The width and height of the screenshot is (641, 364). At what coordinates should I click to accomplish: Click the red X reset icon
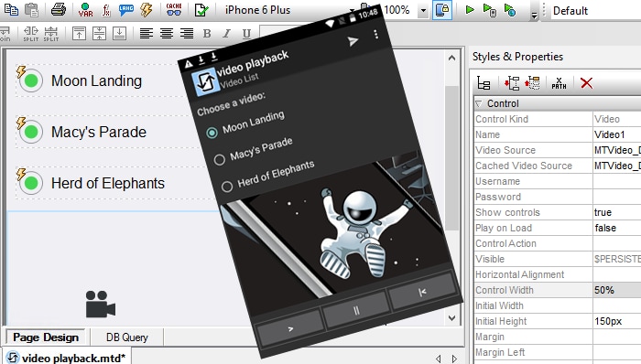(x=586, y=83)
